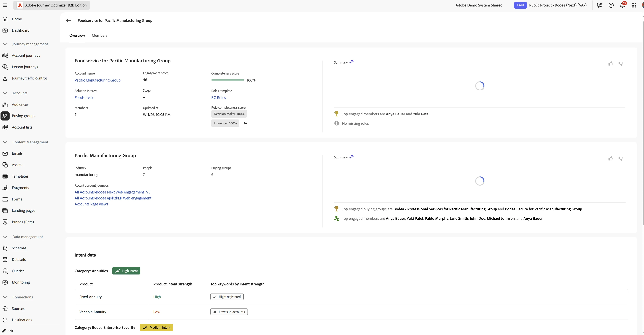Viewport: 644px width, 335px height.
Task: Click the Prod environment badge
Action: 520,5
